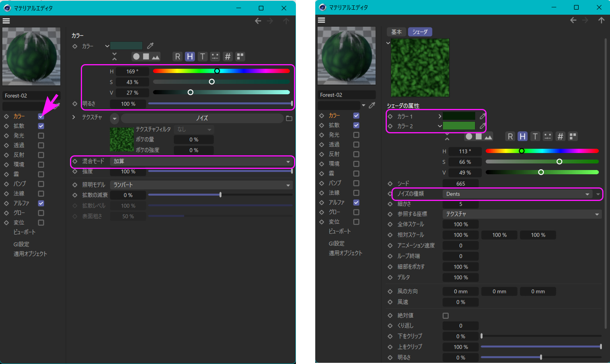Open the 混合モード dropdown set to 加算
This screenshot has width=610, height=364.
(x=201, y=162)
